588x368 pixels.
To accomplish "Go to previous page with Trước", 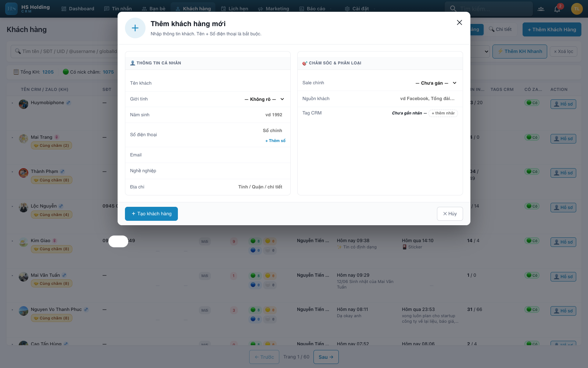I will (264, 357).
